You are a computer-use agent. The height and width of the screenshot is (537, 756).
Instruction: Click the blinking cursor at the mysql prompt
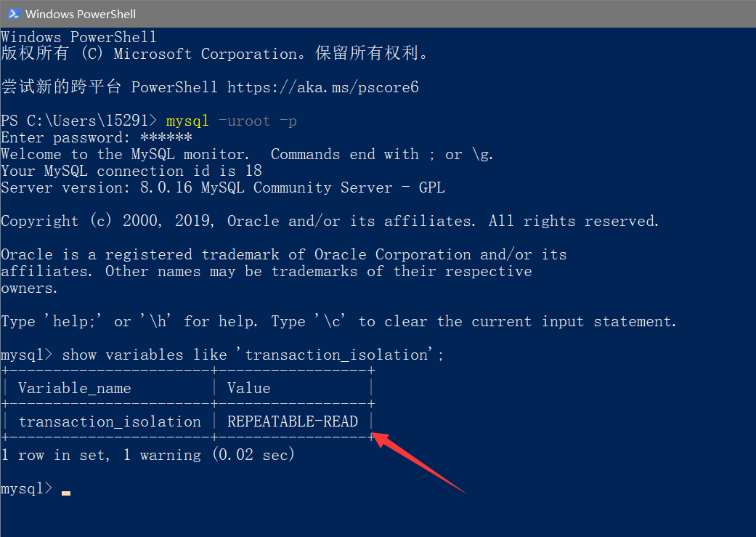tap(66, 492)
